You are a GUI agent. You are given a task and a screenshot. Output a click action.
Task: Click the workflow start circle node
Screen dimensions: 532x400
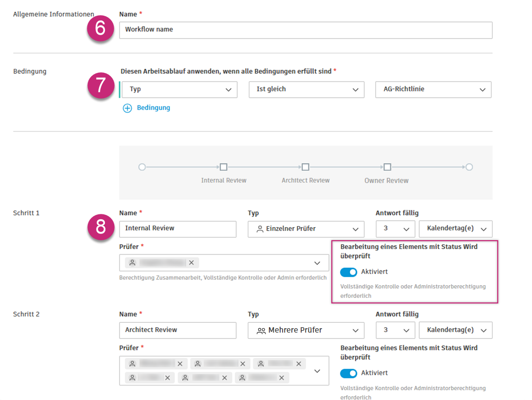tap(142, 167)
